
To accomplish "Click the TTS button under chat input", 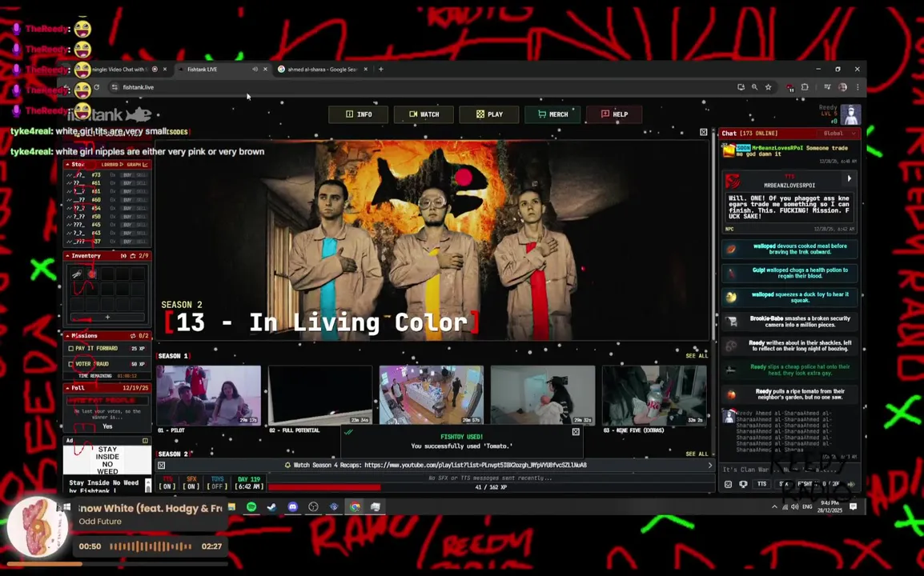I will pyautogui.click(x=762, y=484).
